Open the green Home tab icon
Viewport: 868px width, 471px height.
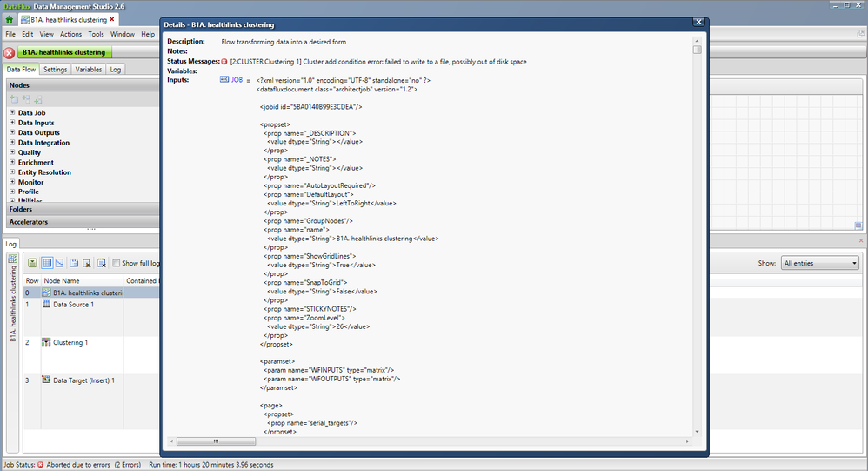point(10,19)
